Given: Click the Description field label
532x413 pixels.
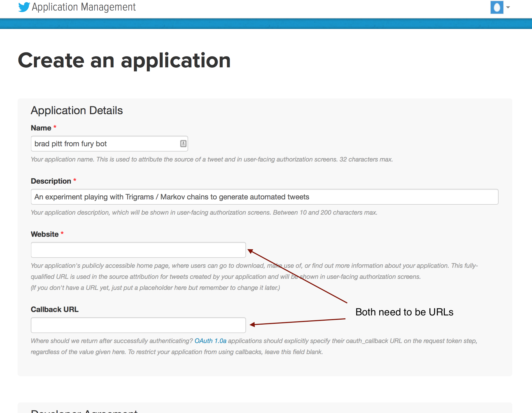Looking at the screenshot, I should [51, 181].
